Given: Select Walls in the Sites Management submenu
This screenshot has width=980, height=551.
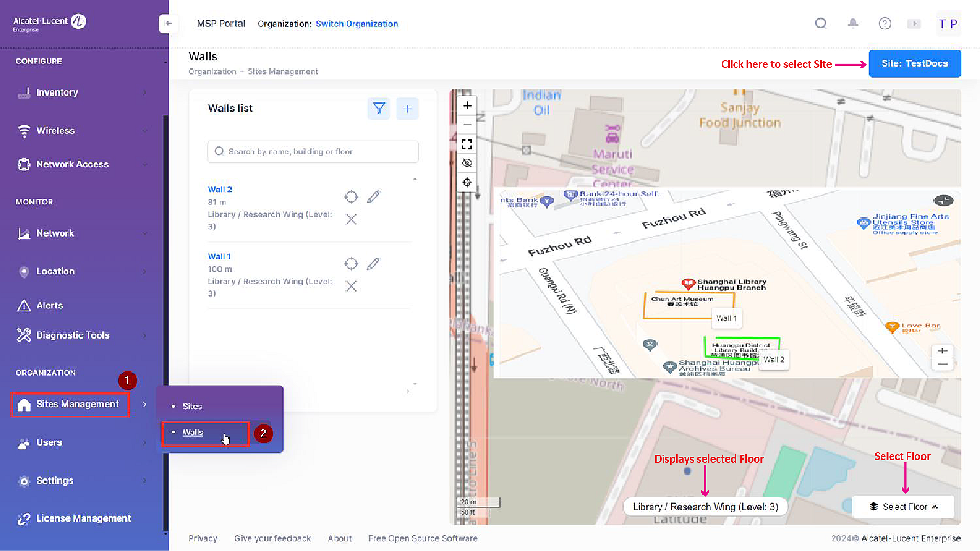Looking at the screenshot, I should pos(193,432).
